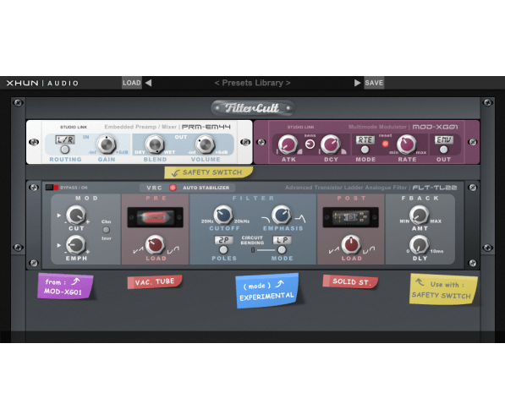Viewport: 505px width, 420px height.
Task: Click arrow beside MOD CUT knob
Action: (x=58, y=215)
